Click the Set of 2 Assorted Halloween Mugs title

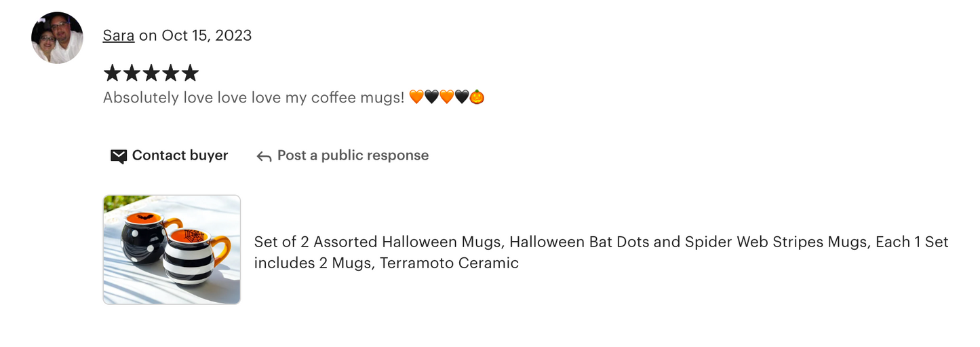[601, 252]
